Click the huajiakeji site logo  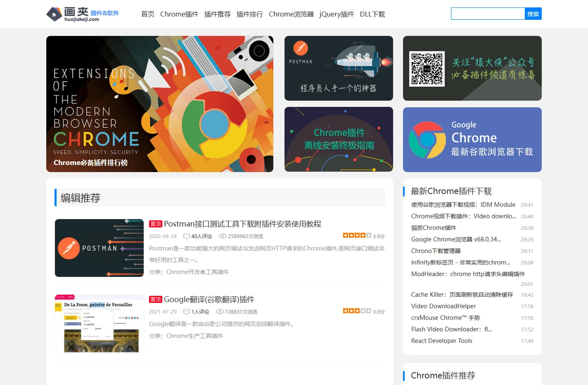point(83,14)
